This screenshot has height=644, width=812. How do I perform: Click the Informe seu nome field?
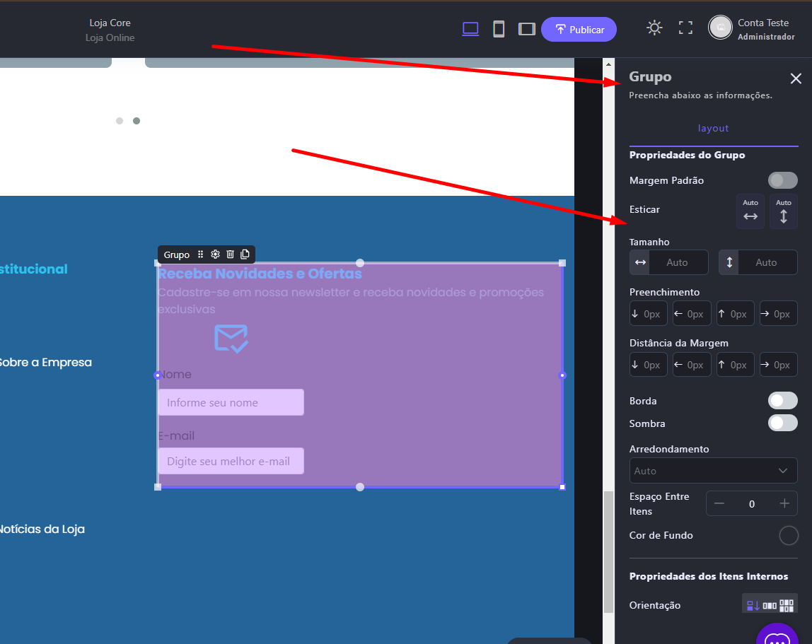click(x=231, y=403)
